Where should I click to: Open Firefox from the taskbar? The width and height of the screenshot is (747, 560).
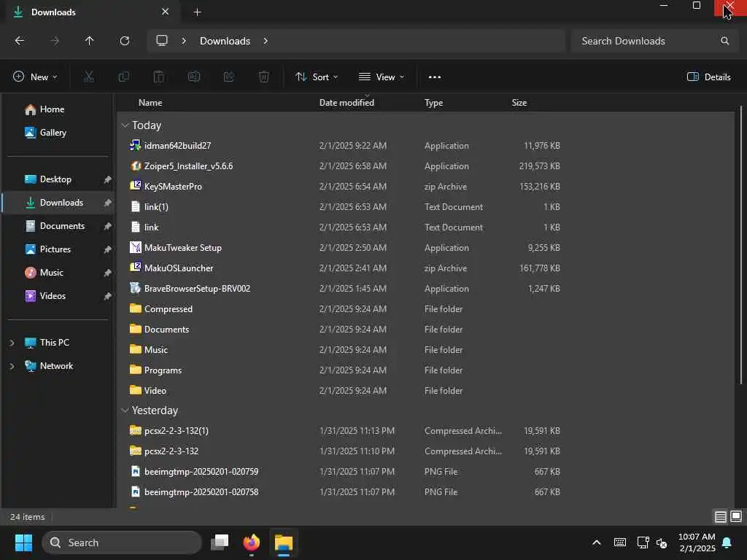pyautogui.click(x=252, y=542)
